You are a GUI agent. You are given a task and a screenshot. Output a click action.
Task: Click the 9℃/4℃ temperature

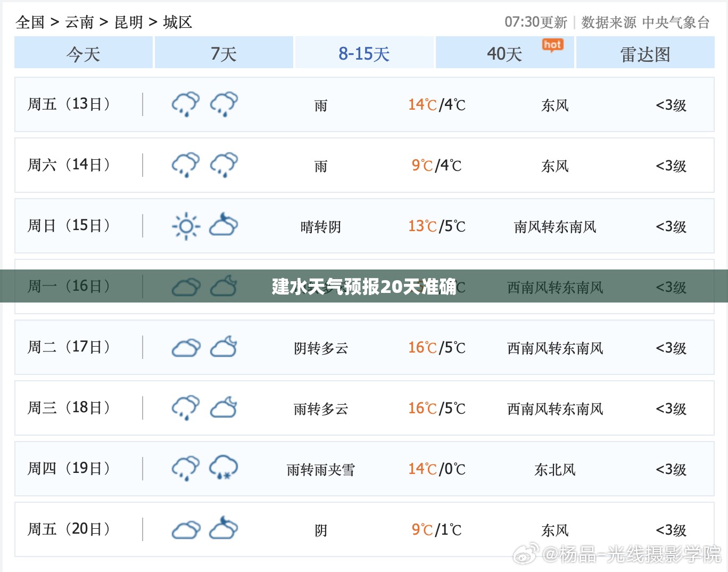click(x=437, y=166)
